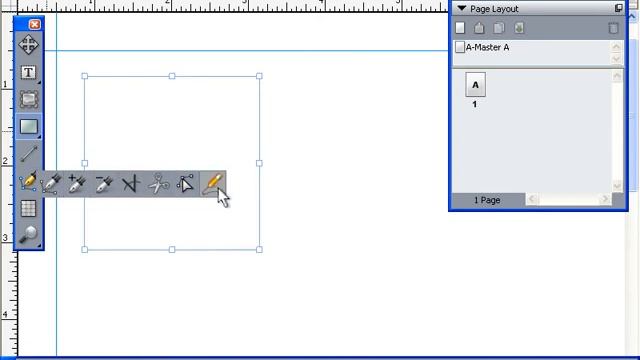This screenshot has height=360, width=640.
Task: Choose the Convert Point tool
Action: [131, 184]
